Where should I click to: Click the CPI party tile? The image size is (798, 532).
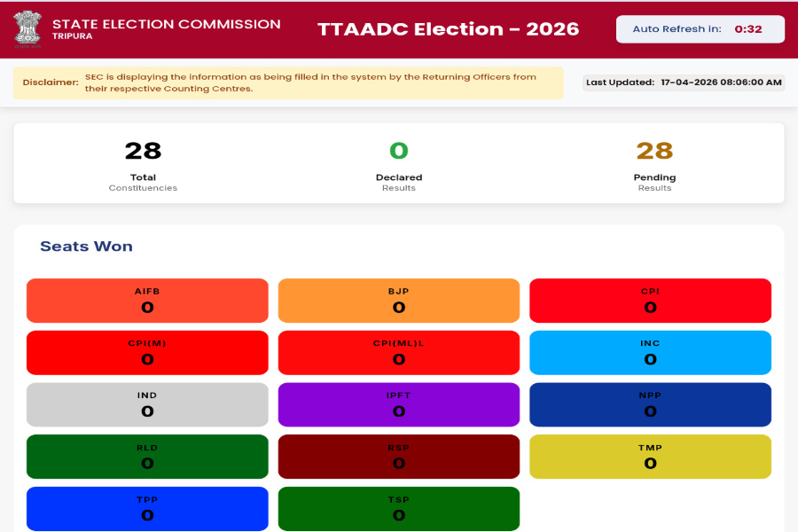point(651,300)
